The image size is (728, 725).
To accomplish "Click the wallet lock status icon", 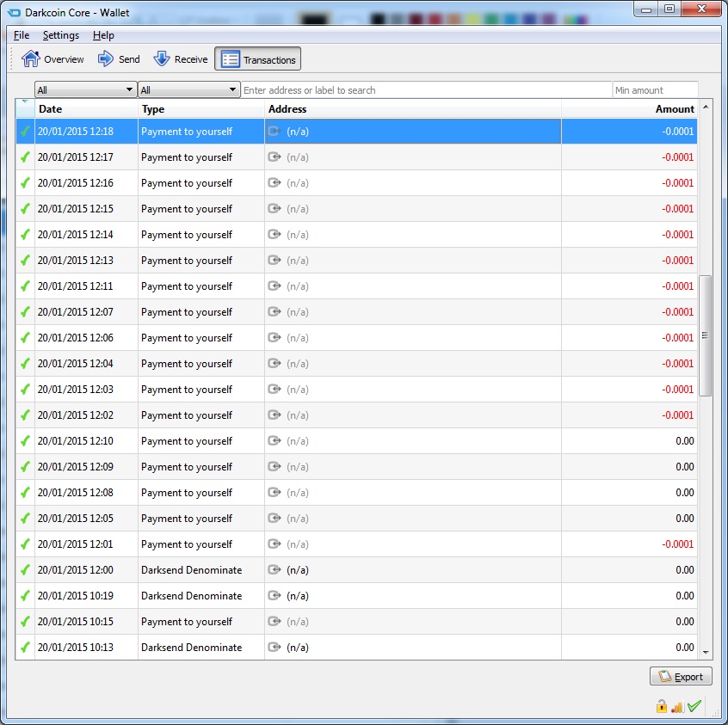I will tap(662, 706).
